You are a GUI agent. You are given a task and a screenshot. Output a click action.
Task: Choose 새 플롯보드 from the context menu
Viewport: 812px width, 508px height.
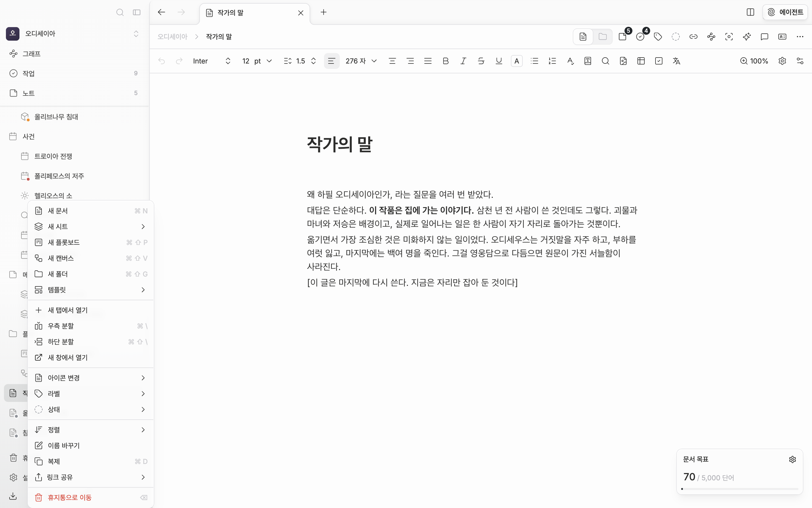[91, 242]
